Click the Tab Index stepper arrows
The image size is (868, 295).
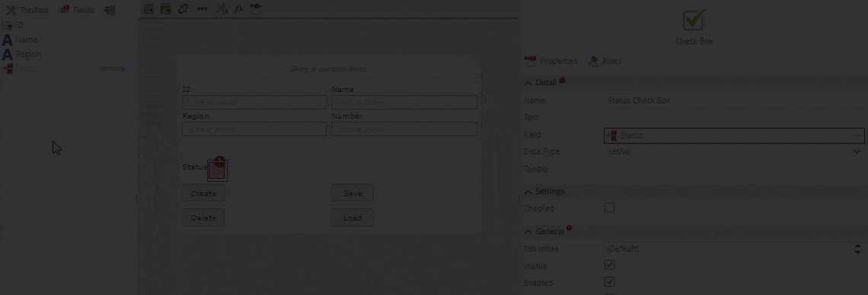(x=858, y=249)
